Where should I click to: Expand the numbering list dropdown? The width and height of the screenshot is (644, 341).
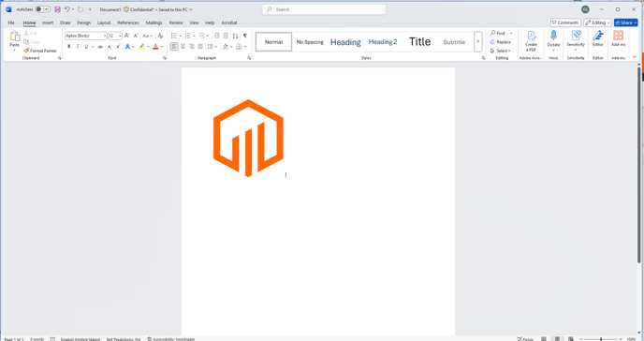point(194,36)
